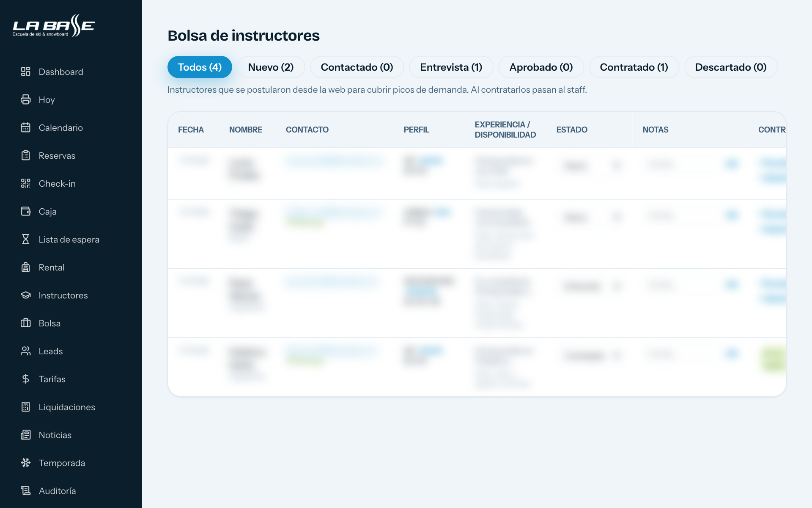Go to Auditoría label
This screenshot has height=508, width=812.
57,491
